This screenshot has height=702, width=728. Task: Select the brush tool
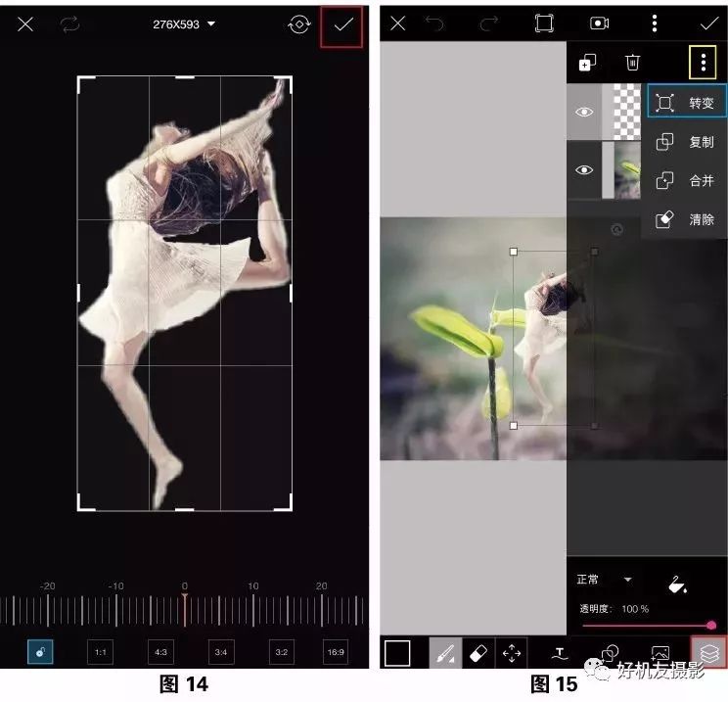pyautogui.click(x=445, y=653)
